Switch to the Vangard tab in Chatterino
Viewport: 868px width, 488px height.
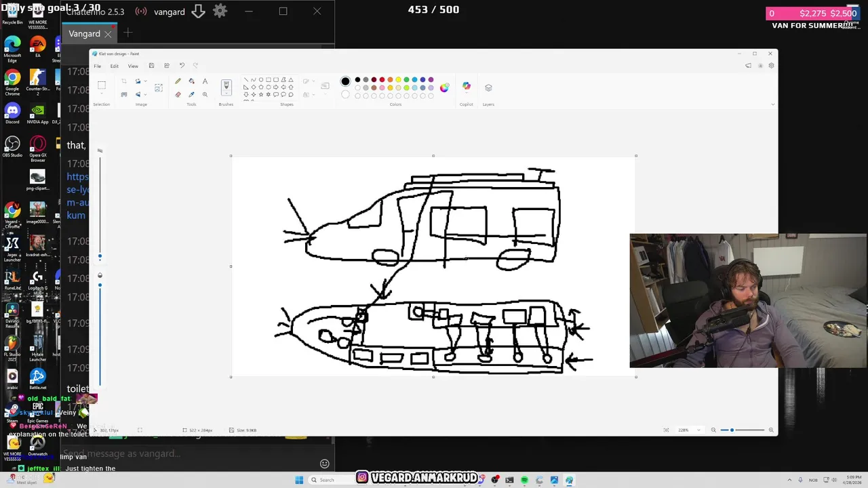tap(85, 33)
